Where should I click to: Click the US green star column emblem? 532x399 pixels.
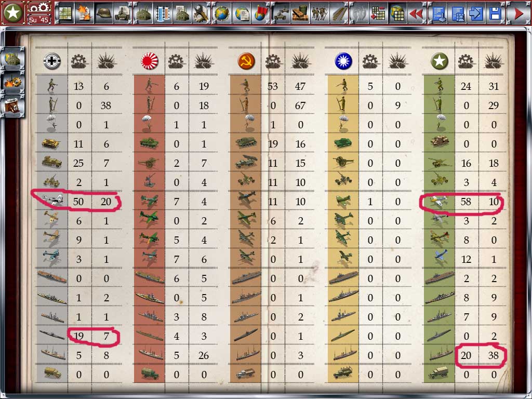click(440, 61)
